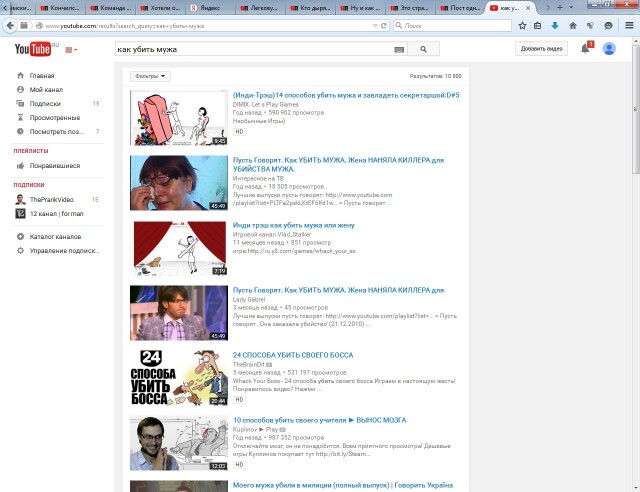Screen dimensions: 640x492
Task: Open the Понравившиеся playlist
Action: (57, 165)
